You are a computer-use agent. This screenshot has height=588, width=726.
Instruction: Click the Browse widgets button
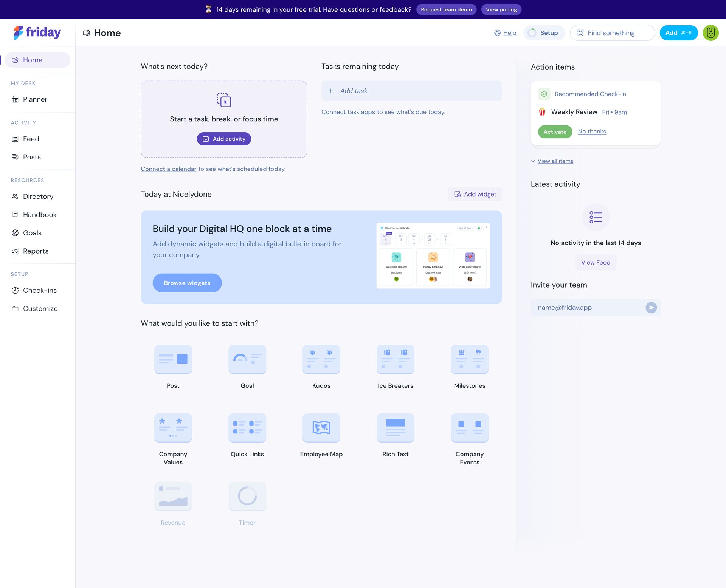tap(187, 283)
